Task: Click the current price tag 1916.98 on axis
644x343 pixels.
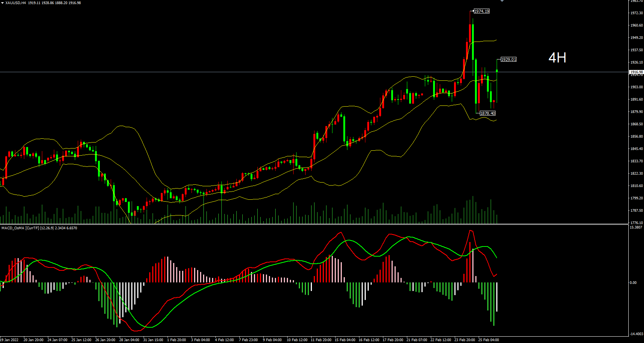Action: coord(636,72)
